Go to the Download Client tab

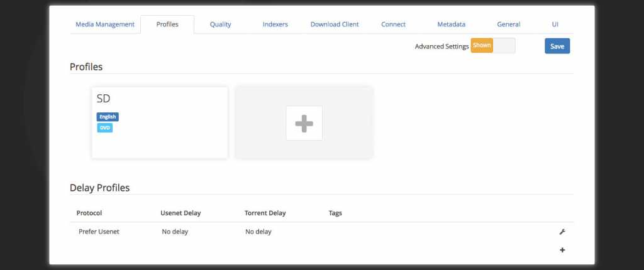click(x=335, y=24)
